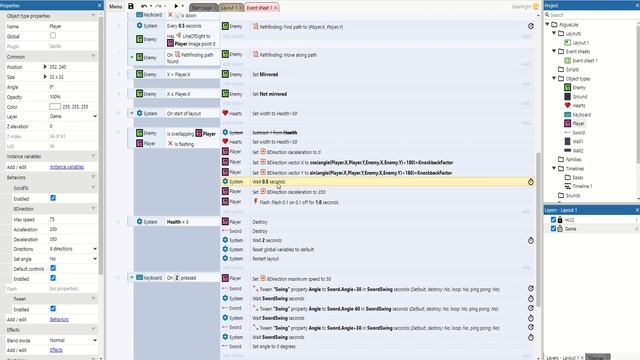Toggle HUD layer visibility checkbox
This screenshot has width=640, height=360.
click(x=553, y=220)
